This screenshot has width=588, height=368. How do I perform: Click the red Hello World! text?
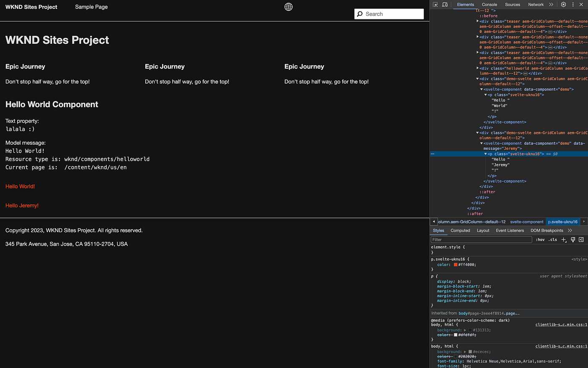pyautogui.click(x=20, y=186)
